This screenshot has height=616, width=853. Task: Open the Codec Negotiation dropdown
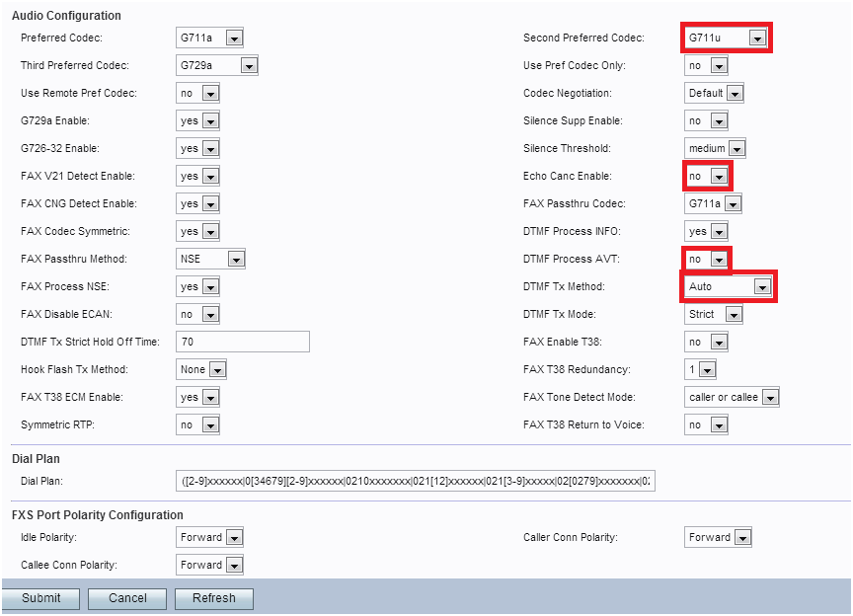point(714,93)
